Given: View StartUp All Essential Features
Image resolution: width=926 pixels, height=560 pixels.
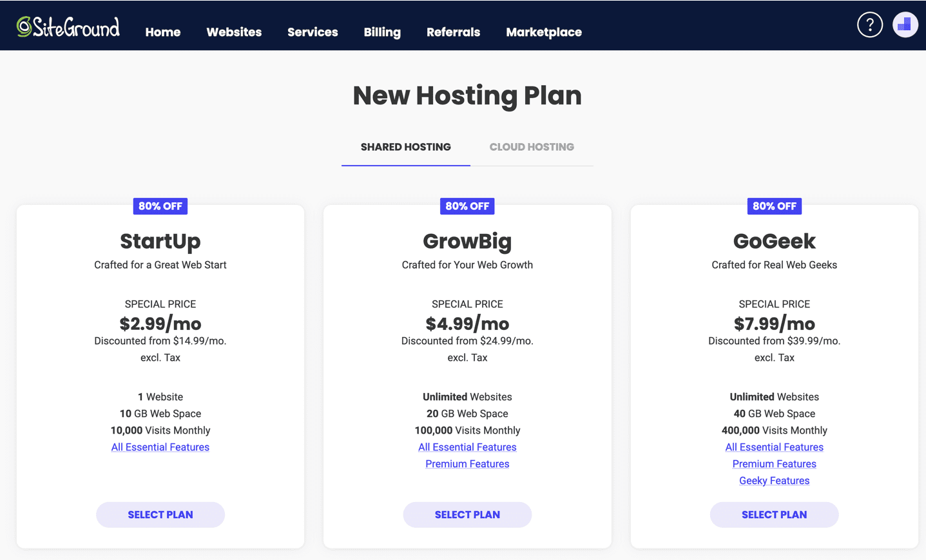Looking at the screenshot, I should pyautogui.click(x=160, y=447).
